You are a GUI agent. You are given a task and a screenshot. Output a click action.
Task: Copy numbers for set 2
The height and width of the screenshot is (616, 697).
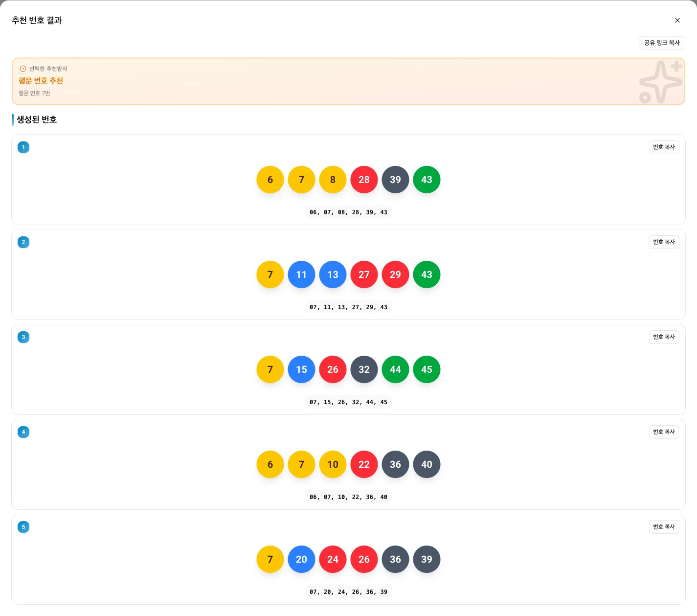pyautogui.click(x=664, y=242)
